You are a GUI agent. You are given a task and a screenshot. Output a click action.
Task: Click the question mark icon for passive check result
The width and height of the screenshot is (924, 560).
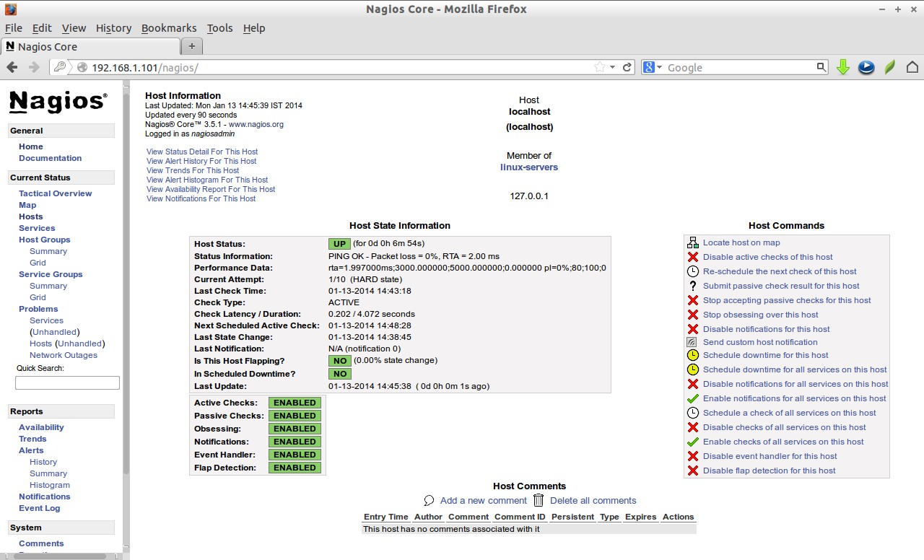[x=693, y=286]
